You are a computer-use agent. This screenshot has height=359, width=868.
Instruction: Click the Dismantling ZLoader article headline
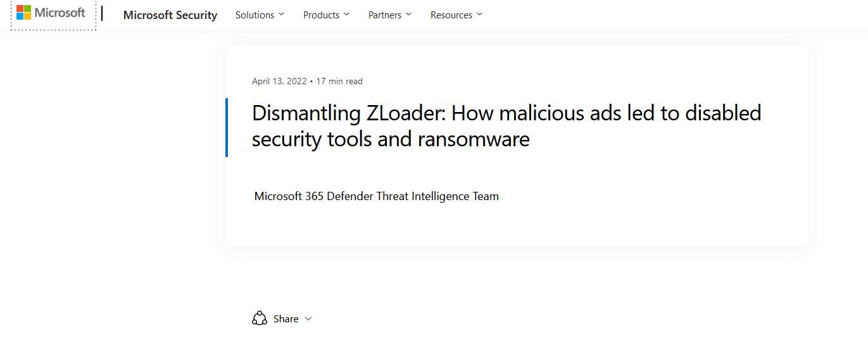pyautogui.click(x=506, y=125)
